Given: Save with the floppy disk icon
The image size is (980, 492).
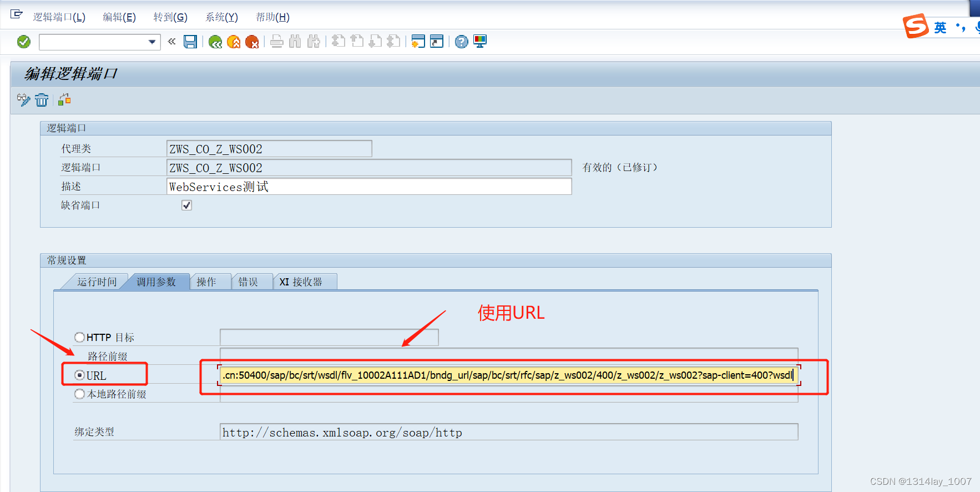Looking at the screenshot, I should point(190,42).
